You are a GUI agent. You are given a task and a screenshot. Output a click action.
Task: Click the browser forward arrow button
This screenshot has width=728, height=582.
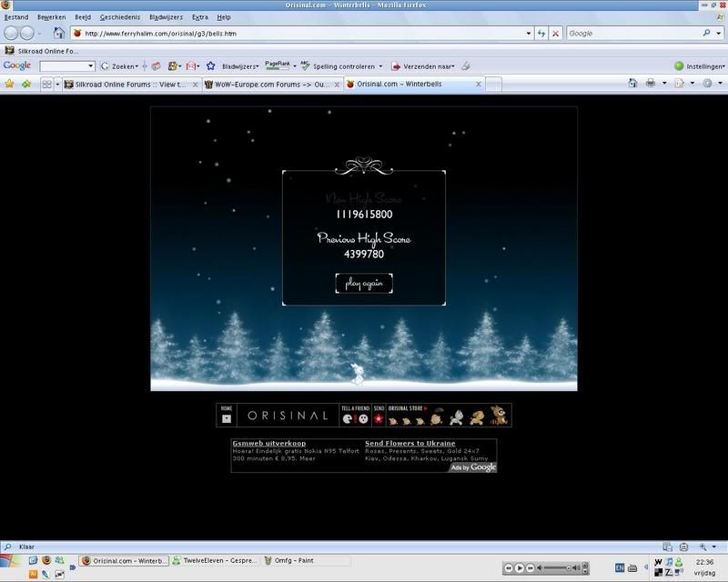click(27, 33)
